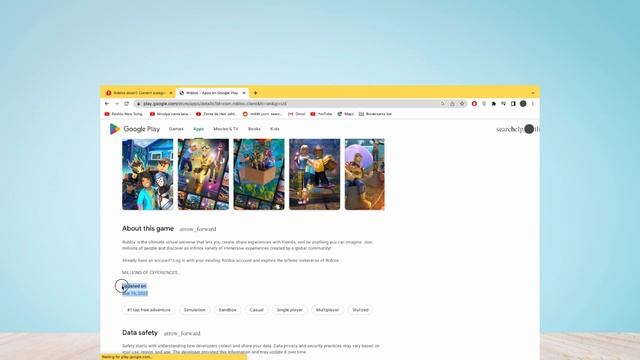Open the YouTube bookmark

(x=321, y=114)
